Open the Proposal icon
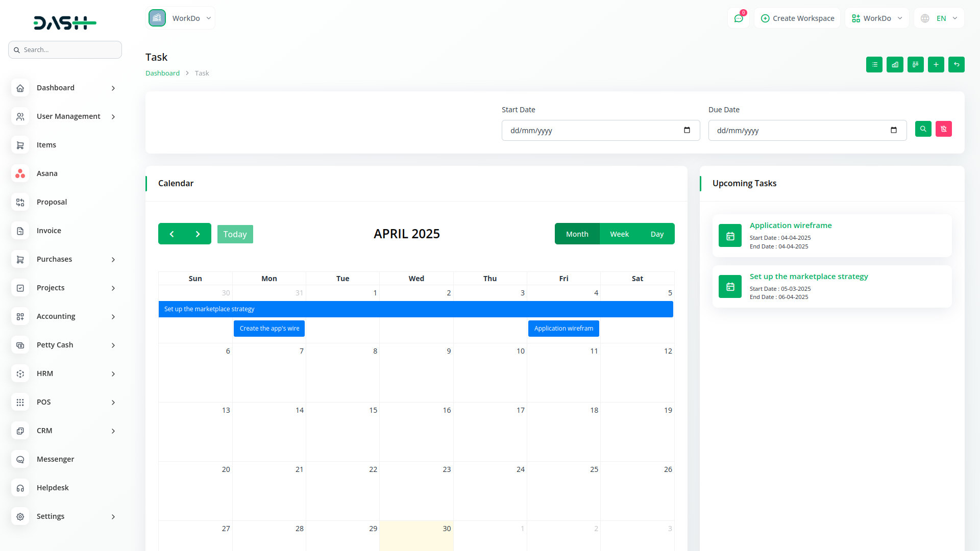Viewport: 980px width, 551px height. pos(20,202)
